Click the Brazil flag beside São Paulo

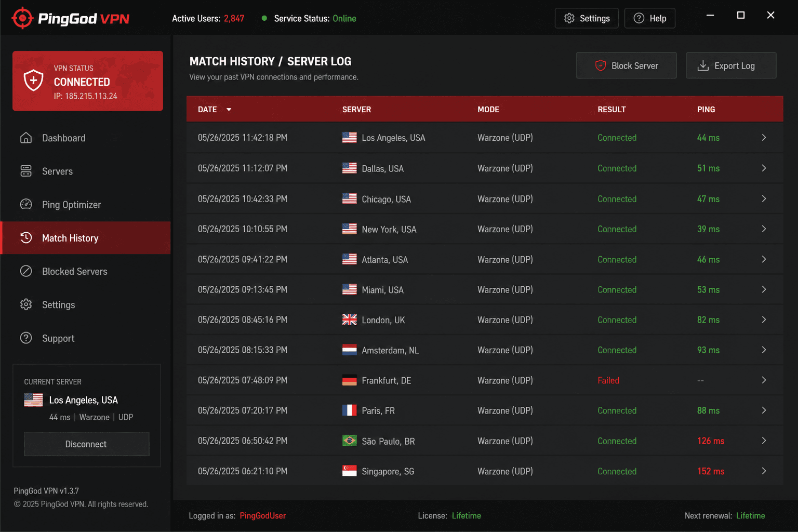[x=350, y=441]
